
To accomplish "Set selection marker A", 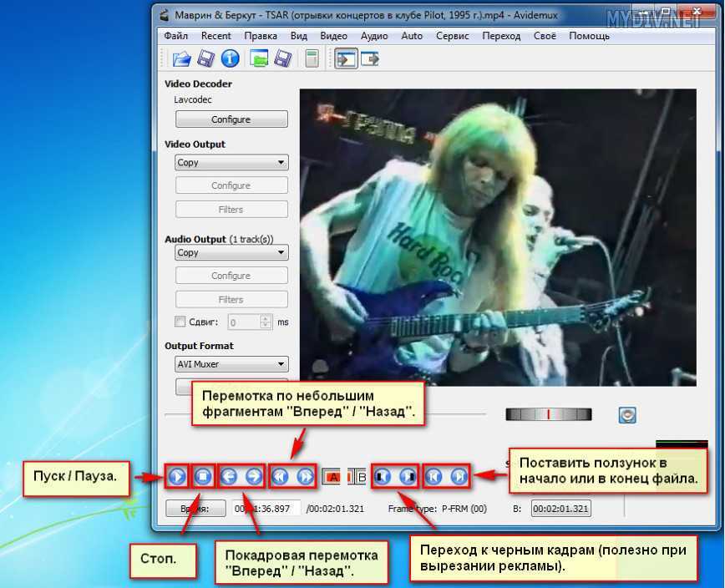I will (x=332, y=477).
